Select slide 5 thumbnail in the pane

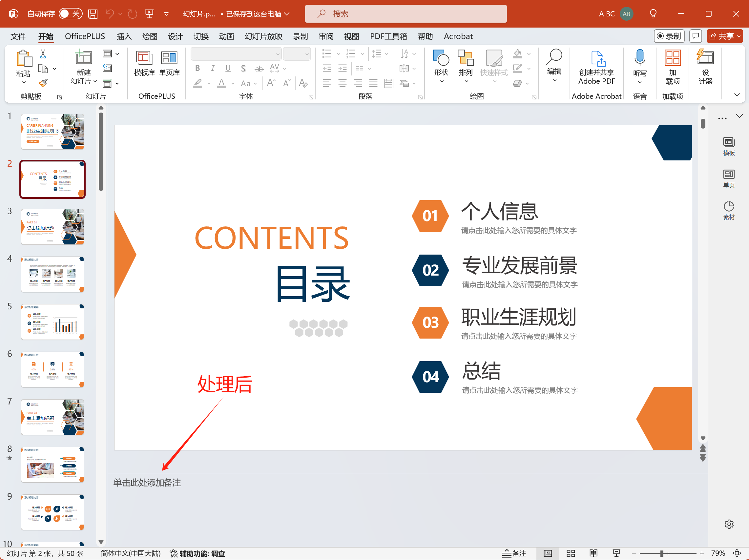52,321
